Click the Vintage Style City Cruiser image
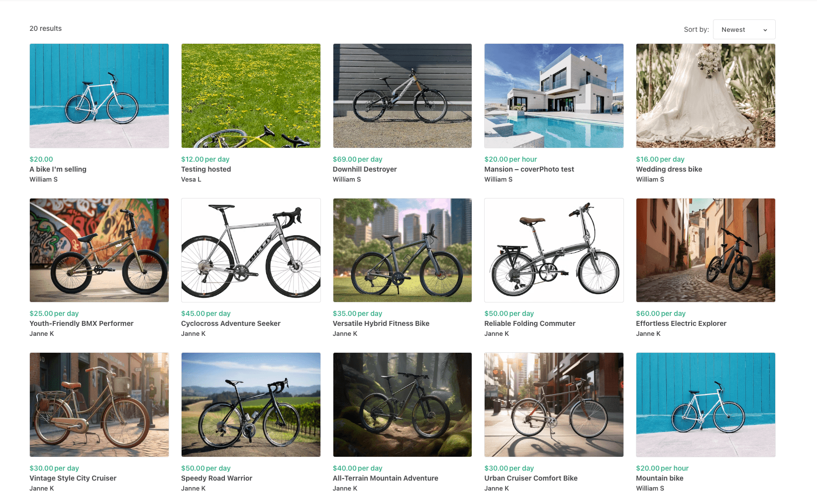Viewport: 817px width, 504px height. tap(99, 404)
